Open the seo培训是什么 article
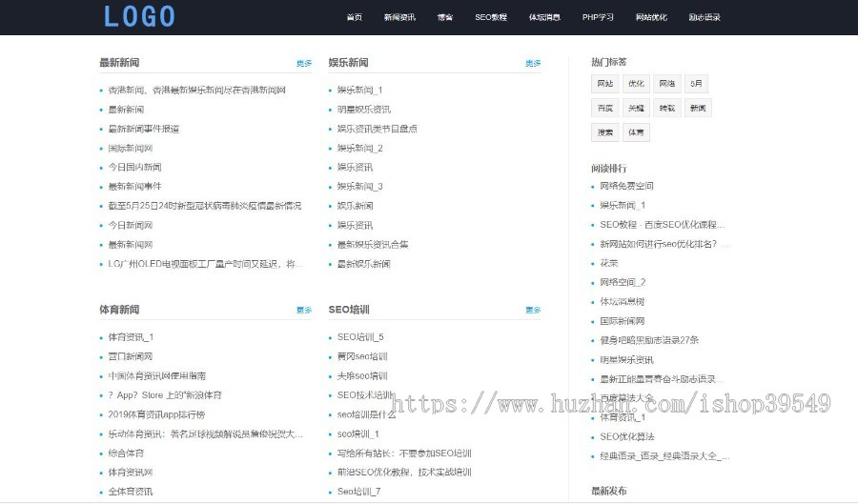Image resolution: width=858 pixels, height=504 pixels. pos(366,414)
